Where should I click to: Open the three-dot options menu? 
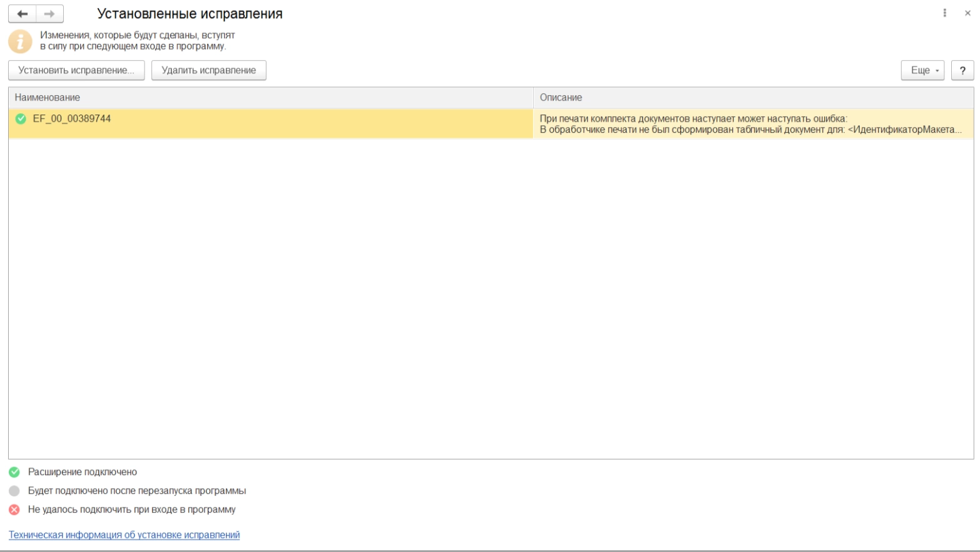tap(944, 13)
